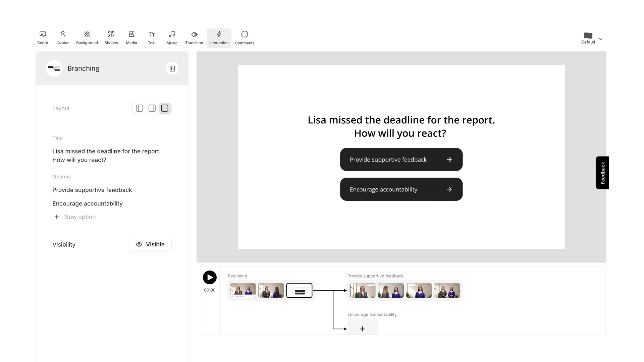Open the Media tool

click(131, 38)
